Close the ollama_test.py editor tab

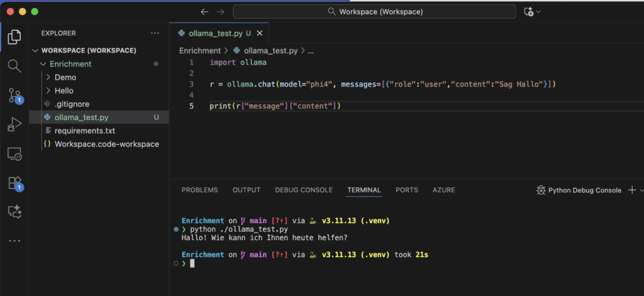click(x=260, y=33)
